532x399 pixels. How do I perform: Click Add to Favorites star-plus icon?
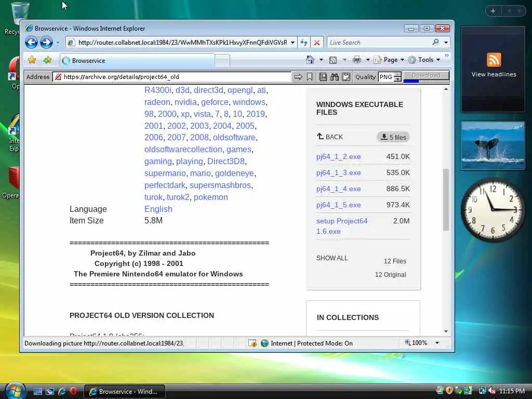point(47,60)
